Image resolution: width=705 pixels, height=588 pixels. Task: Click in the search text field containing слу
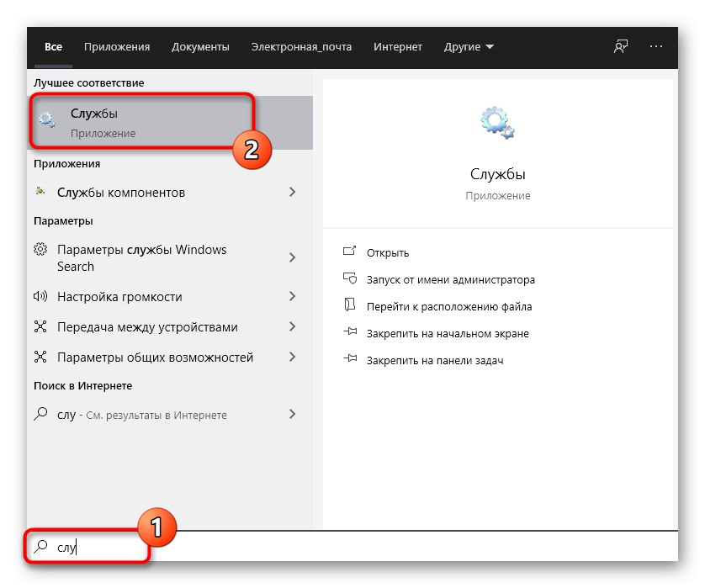pos(351,547)
